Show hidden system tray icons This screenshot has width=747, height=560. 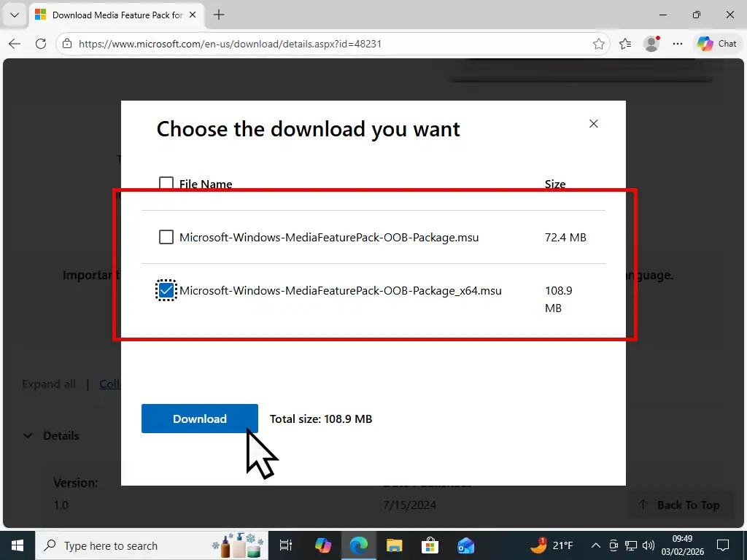595,545
